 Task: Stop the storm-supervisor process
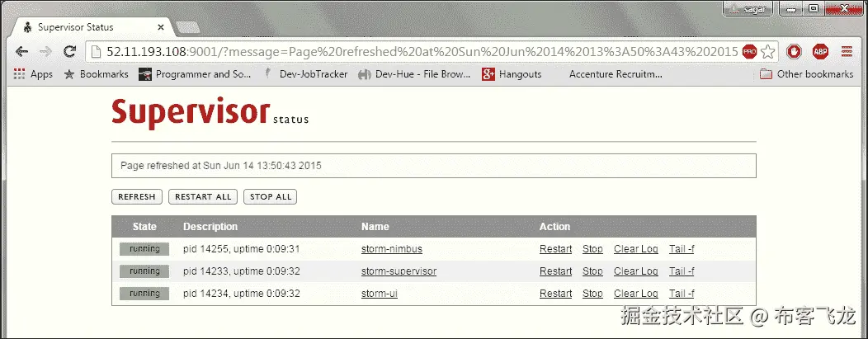pos(592,271)
